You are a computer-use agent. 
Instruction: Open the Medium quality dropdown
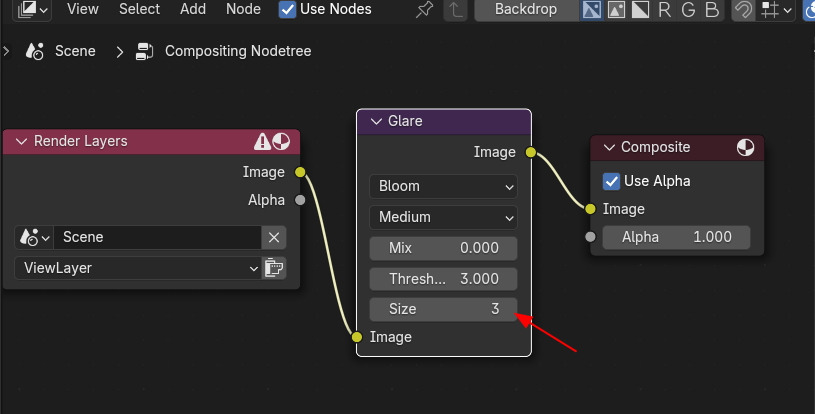point(443,217)
